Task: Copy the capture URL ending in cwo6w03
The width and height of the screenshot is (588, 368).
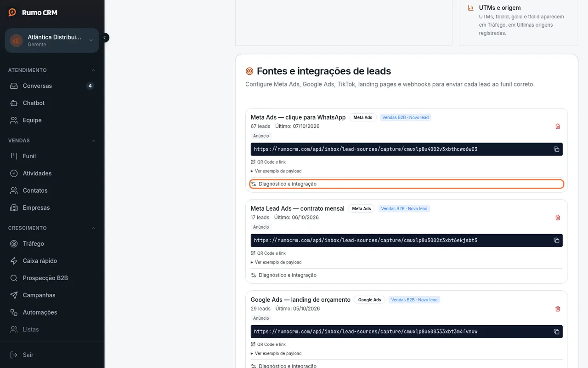Action: pos(556,149)
